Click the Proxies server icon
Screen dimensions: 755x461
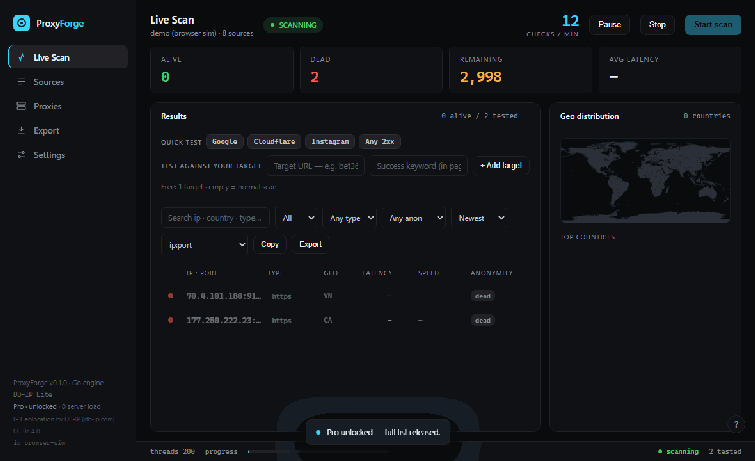(x=21, y=106)
